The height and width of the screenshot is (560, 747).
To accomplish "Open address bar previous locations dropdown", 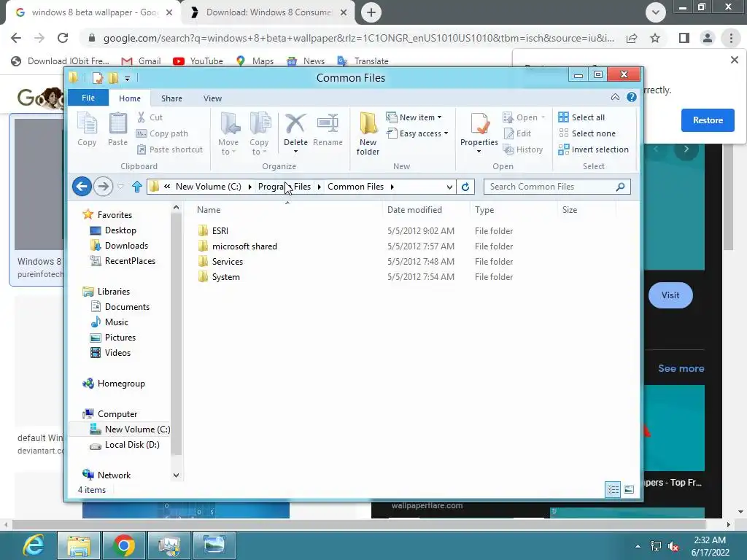I will (449, 187).
